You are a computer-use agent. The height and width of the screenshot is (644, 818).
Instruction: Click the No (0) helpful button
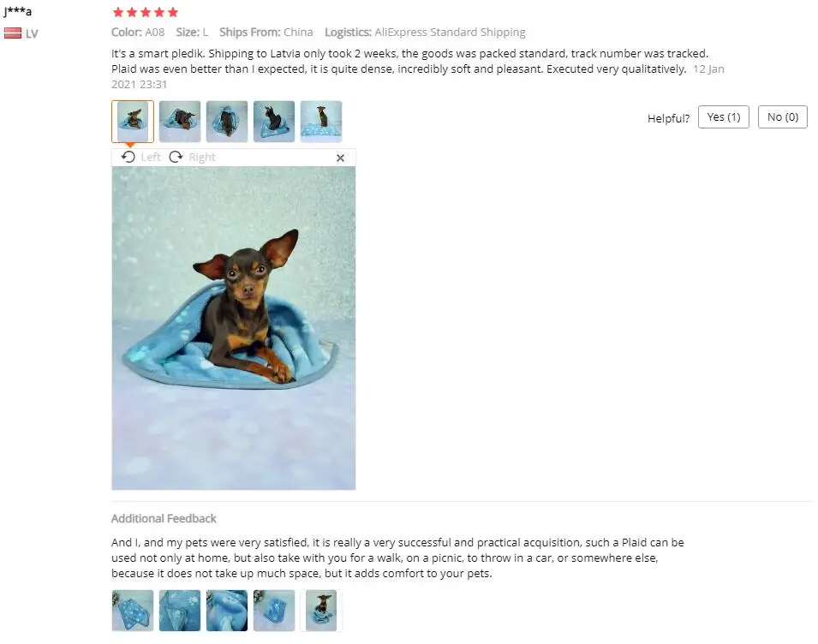click(783, 116)
